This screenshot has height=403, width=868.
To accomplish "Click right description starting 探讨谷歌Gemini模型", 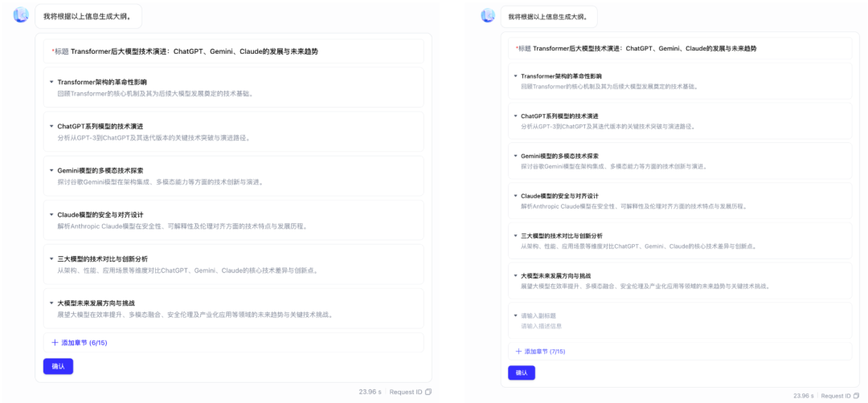I will [615, 166].
